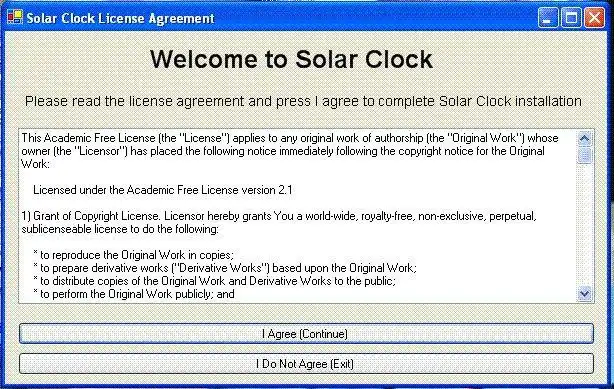Click the 'Welcome to Solar Clock' heading
Screen dimensions: 614x389
click(291, 60)
